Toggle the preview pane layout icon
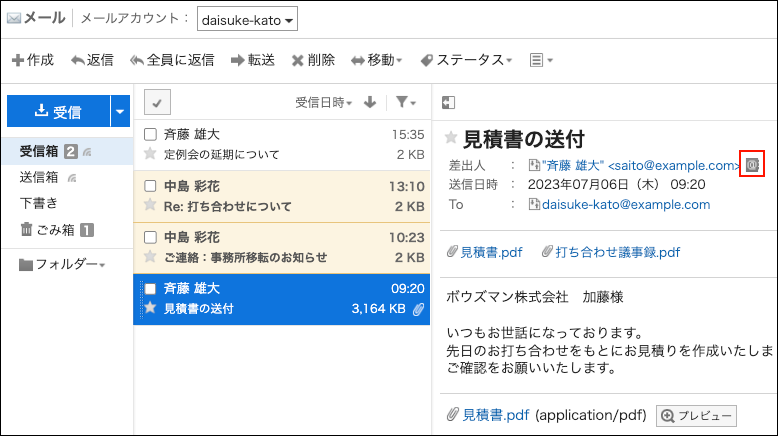Screen dimensions: 778x436 click(x=448, y=102)
